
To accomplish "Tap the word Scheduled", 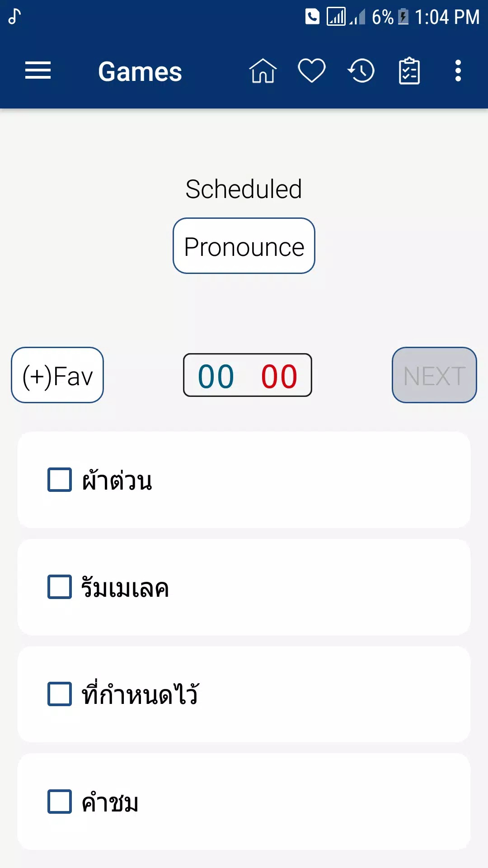I will tap(244, 189).
